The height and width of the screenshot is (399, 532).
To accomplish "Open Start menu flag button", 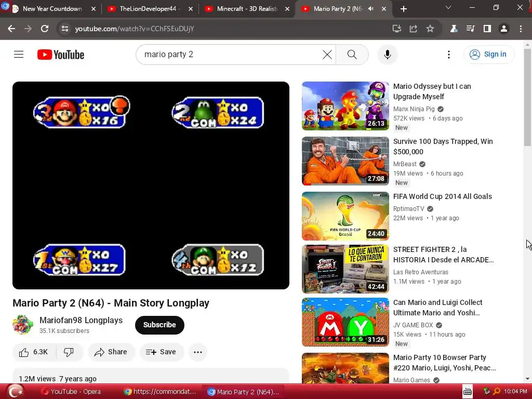I will [x=15, y=392].
